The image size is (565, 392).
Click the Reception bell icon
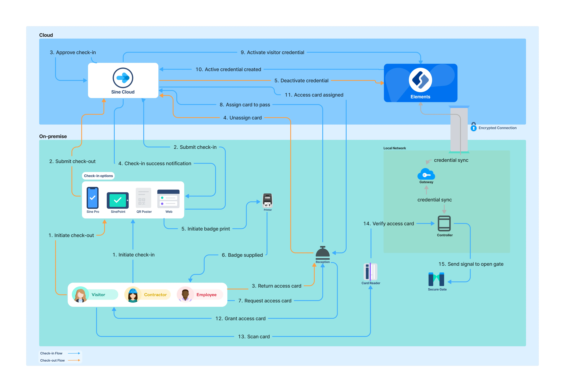click(x=322, y=253)
